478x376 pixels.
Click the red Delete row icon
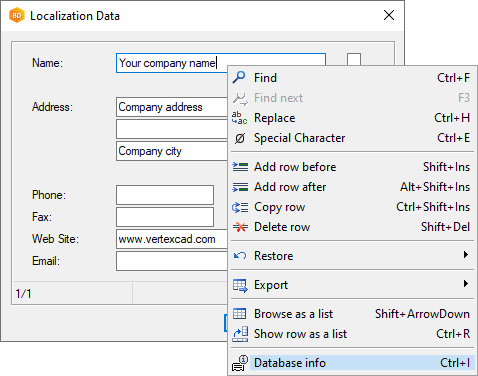240,227
